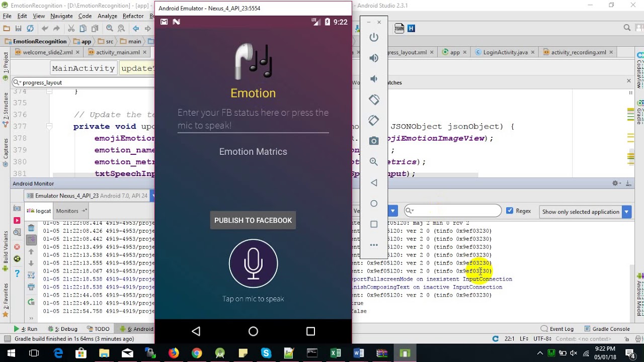
Task: Tap the Android back navigation button
Action: [196, 331]
